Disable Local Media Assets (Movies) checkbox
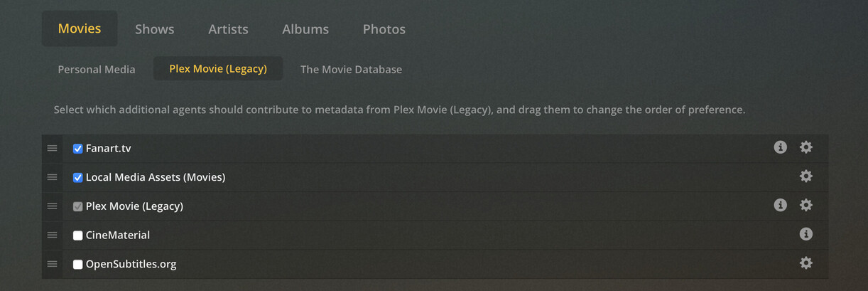868x291 pixels. pyautogui.click(x=78, y=177)
